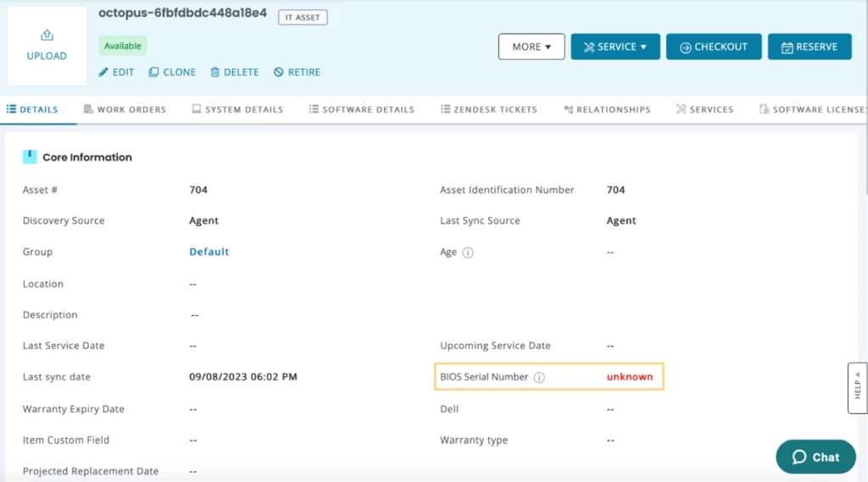This screenshot has width=868, height=482.
Task: Click the unknown BIOS serial value
Action: coord(630,377)
